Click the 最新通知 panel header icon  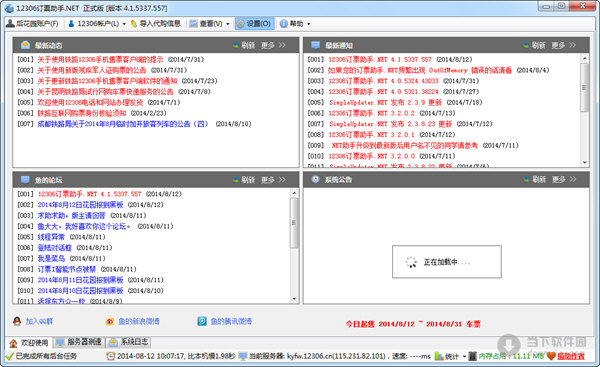315,45
